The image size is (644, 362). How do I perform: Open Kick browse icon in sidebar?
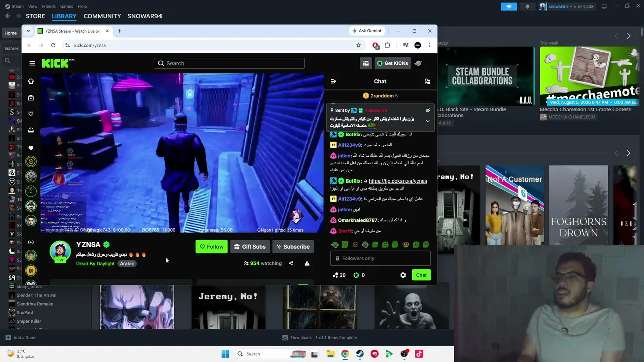[31, 98]
